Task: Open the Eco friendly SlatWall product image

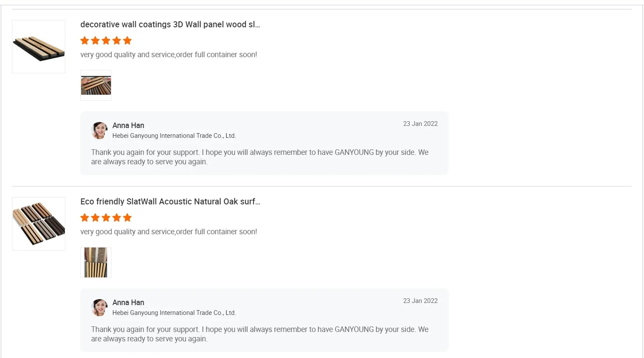Action: [x=38, y=224]
